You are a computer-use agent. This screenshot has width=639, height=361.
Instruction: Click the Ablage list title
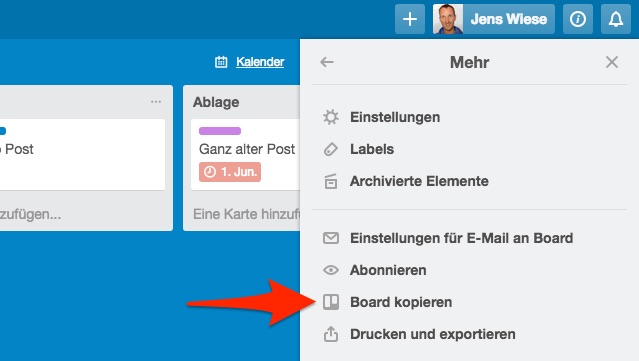coord(216,102)
